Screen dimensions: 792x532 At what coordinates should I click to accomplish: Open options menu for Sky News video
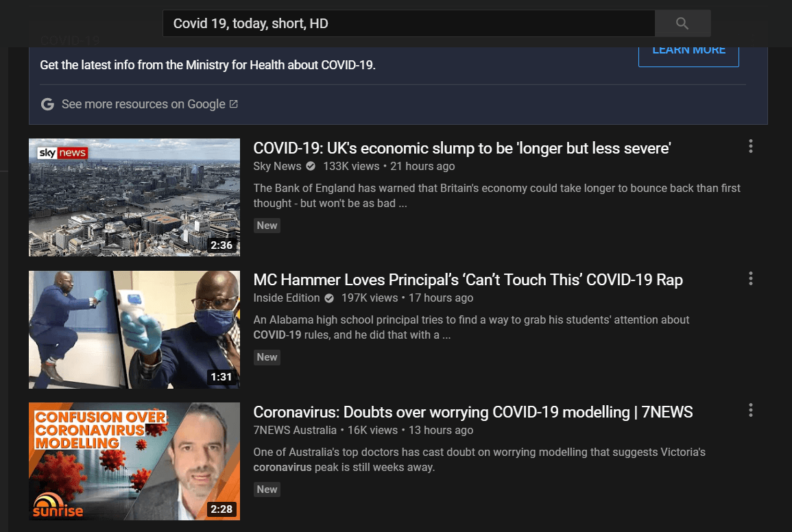pos(751,147)
